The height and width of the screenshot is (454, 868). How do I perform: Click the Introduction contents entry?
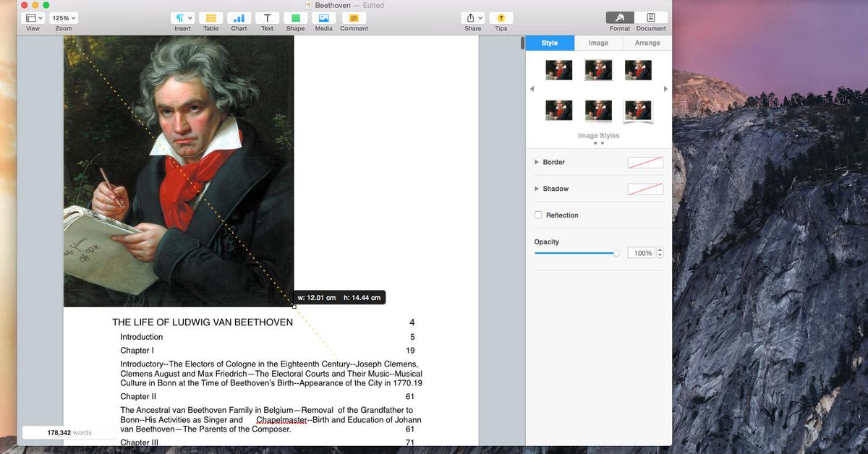point(142,337)
